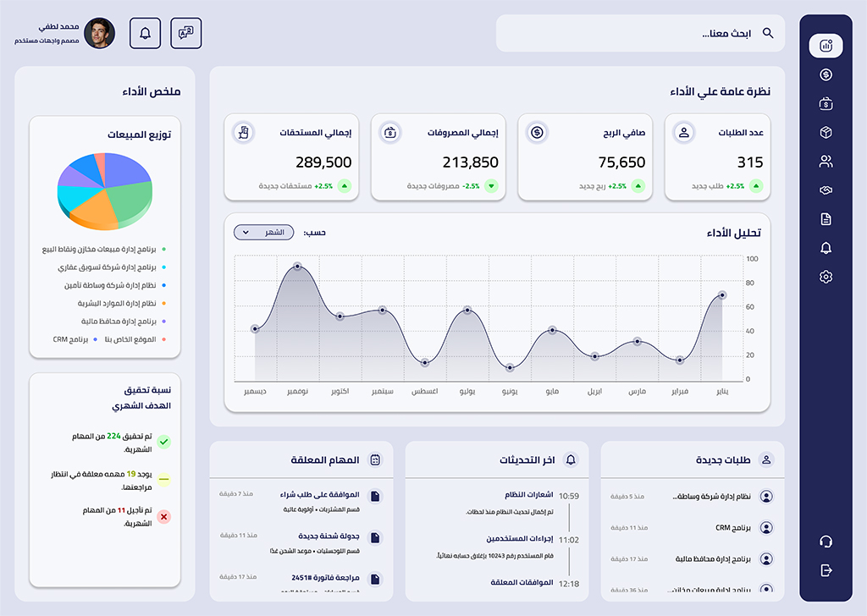The image size is (867, 616).
Task: Click the logout icon in sidebar
Action: coord(826,570)
